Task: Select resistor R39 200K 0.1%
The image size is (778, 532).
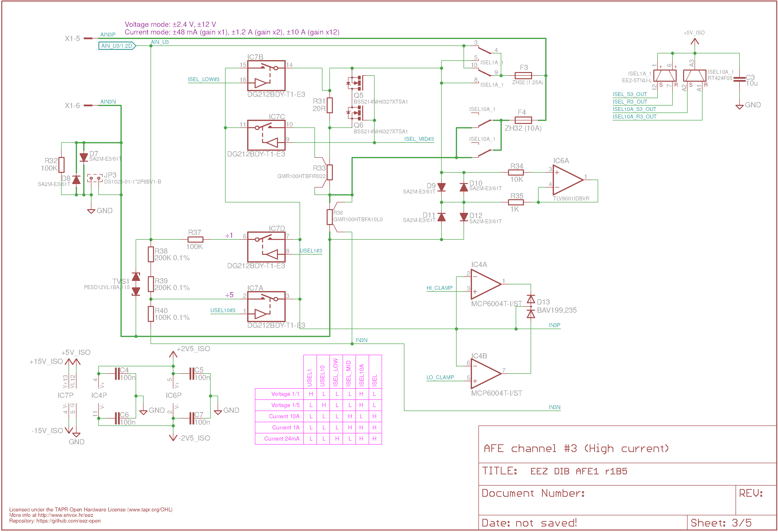Action: click(151, 284)
